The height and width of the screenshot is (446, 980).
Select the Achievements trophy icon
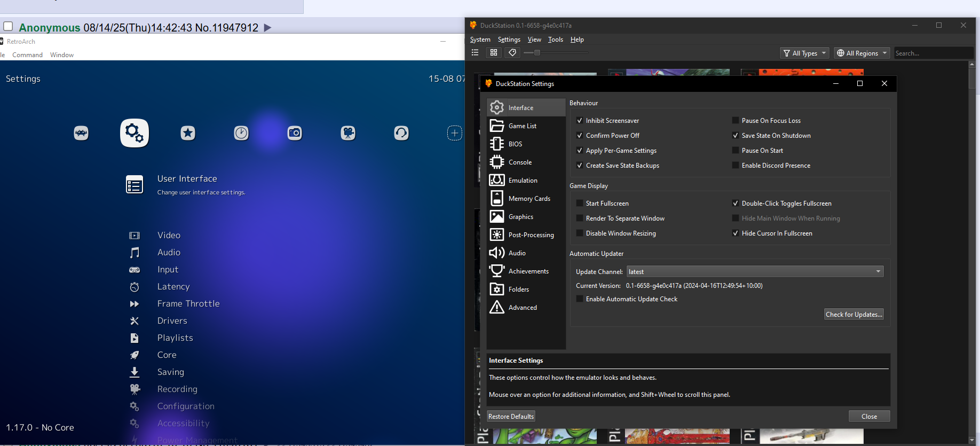click(497, 271)
